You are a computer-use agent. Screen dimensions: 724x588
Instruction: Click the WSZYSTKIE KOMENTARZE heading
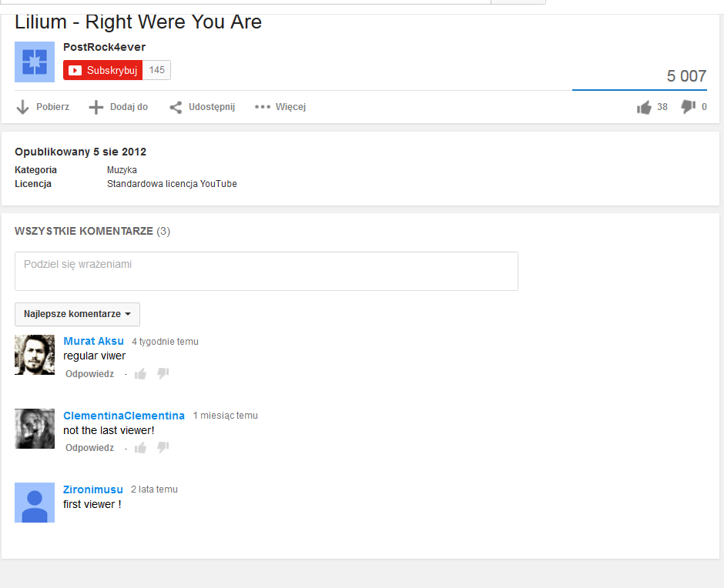pos(92,231)
